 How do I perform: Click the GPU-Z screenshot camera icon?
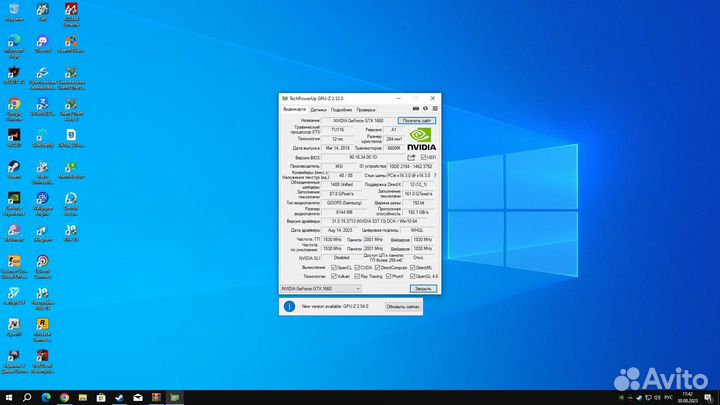coord(416,109)
